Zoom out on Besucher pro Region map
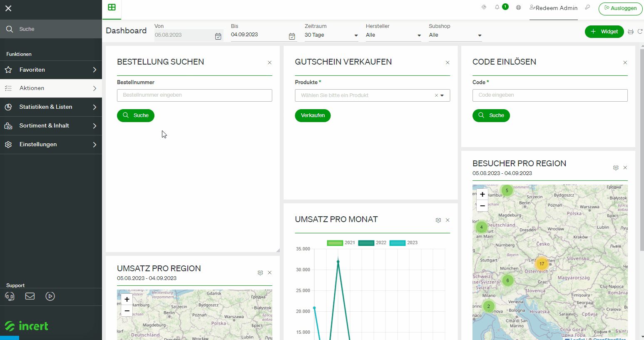 (x=482, y=205)
